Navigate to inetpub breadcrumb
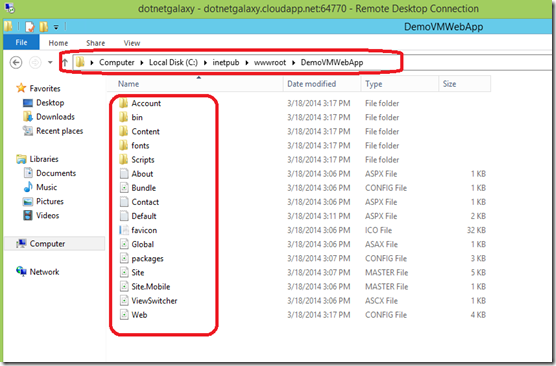556x366 pixels. 226,62
